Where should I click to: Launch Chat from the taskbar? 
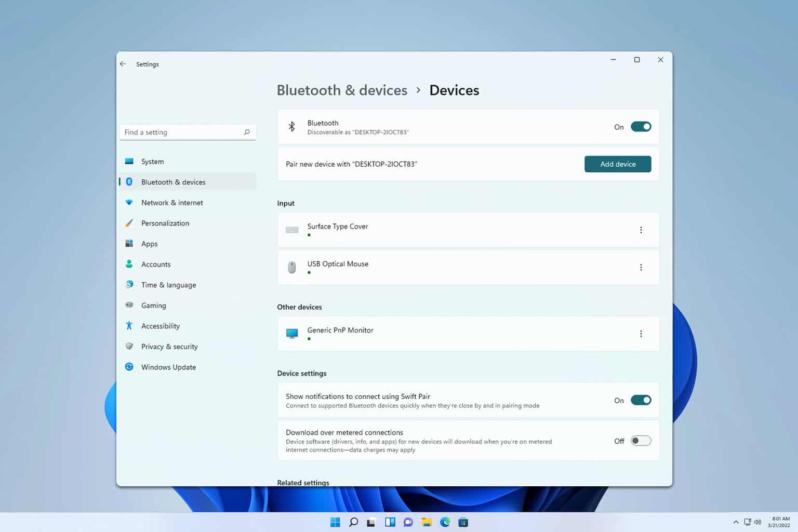tap(408, 522)
